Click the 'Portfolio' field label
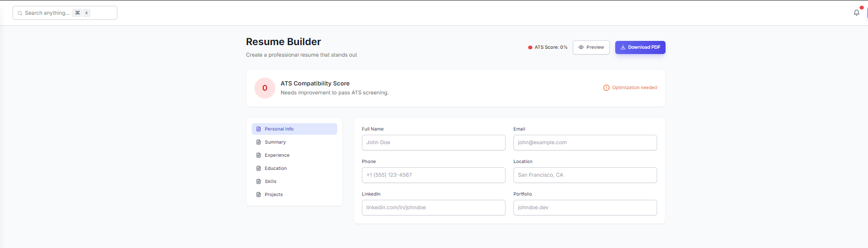Viewport: 868px width, 248px height. click(523, 194)
